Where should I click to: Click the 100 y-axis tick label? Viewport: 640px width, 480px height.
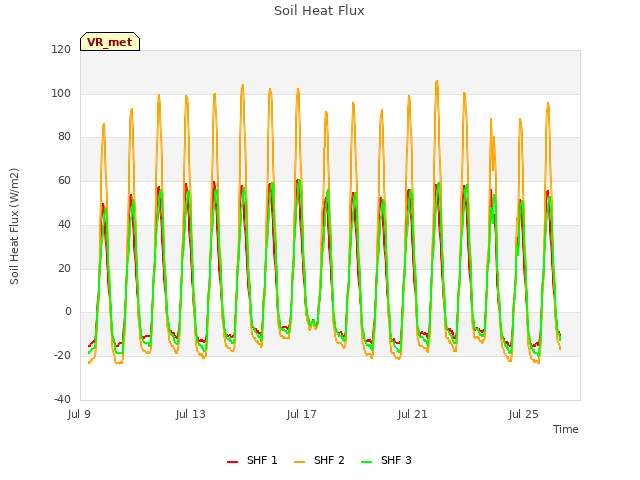61,93
